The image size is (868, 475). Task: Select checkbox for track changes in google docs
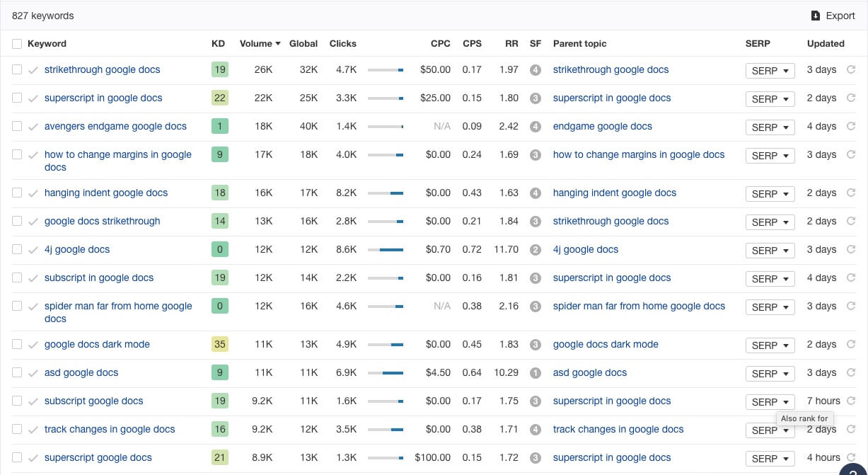click(x=17, y=430)
